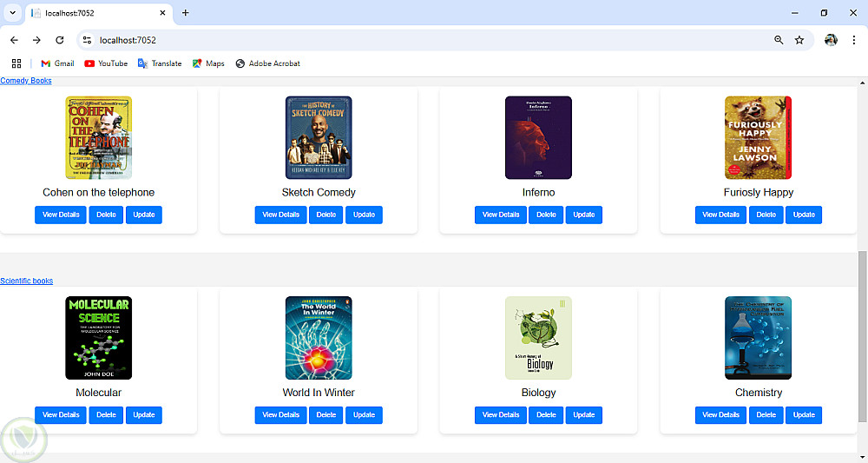Image resolution: width=868 pixels, height=463 pixels.
Task: View Details for Cohen on the telephone
Action: pos(61,215)
